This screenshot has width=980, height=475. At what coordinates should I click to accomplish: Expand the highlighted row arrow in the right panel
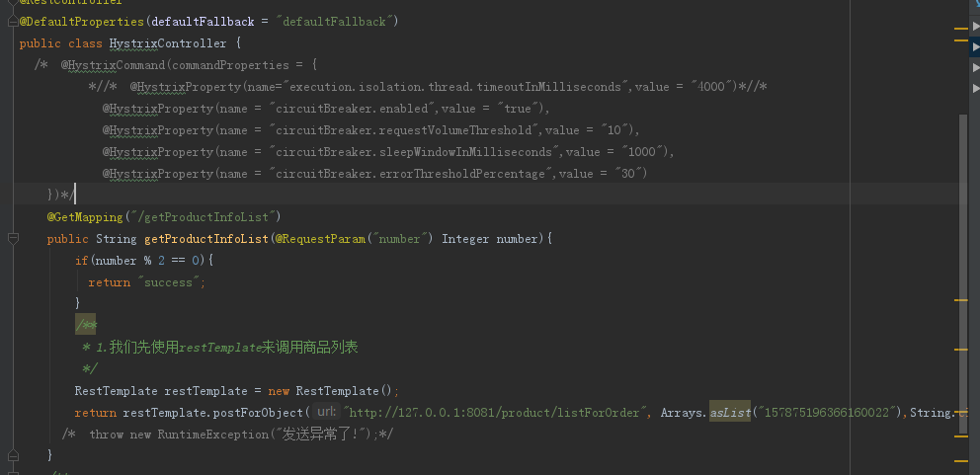click(976, 46)
